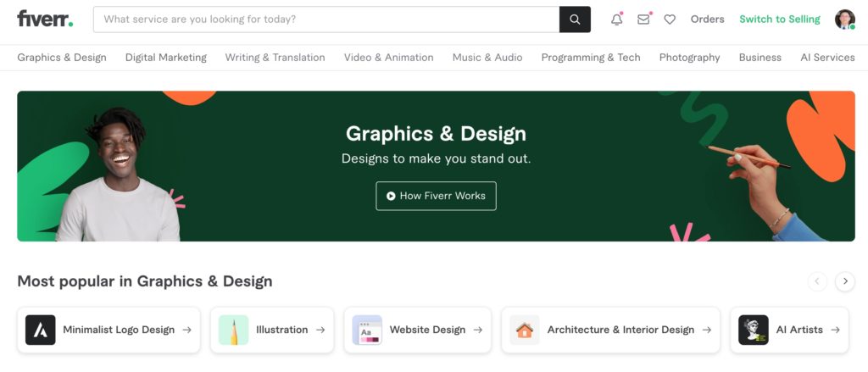Click the How Fiverr Works button

coord(437,196)
